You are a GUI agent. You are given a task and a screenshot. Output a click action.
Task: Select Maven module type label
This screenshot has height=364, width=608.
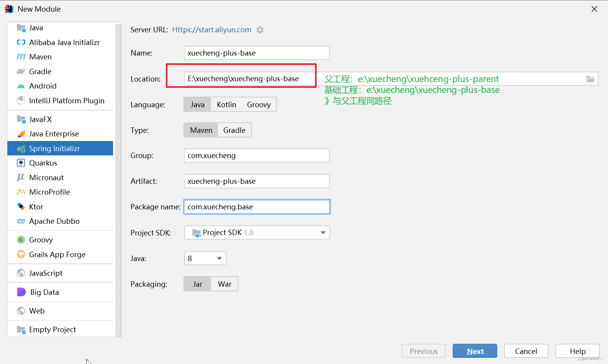pyautogui.click(x=40, y=57)
